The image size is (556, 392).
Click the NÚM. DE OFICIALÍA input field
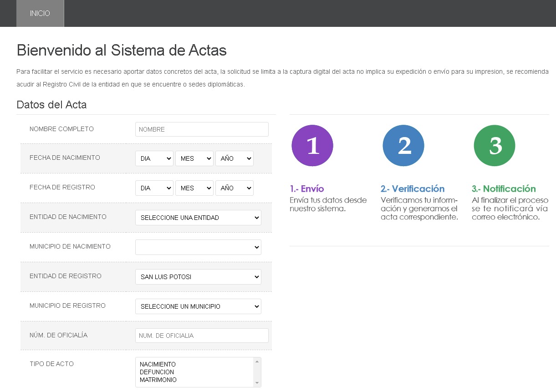(x=202, y=336)
